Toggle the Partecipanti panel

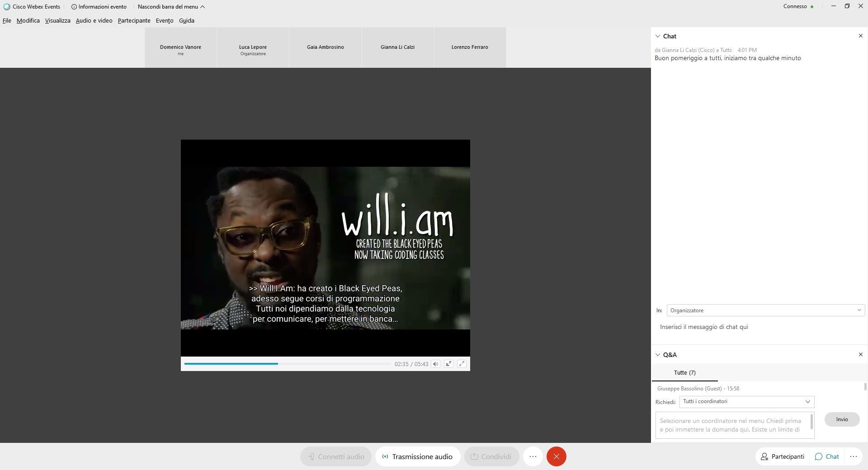click(x=783, y=456)
